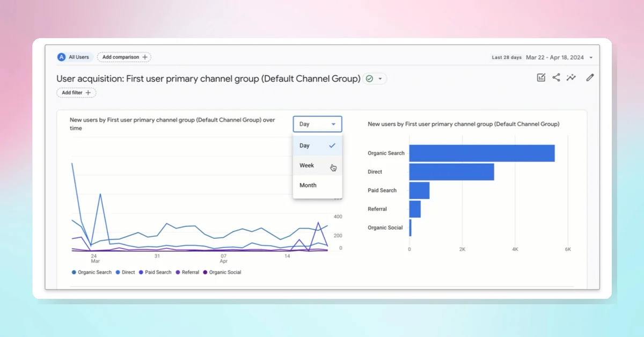
Task: Open the green check status dropdown beside title
Action: 375,79
